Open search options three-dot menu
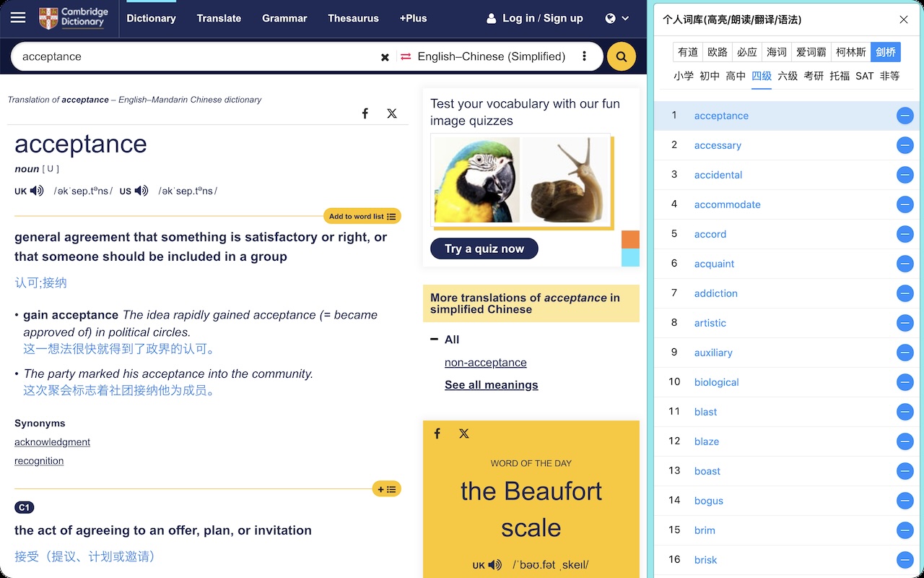 click(584, 56)
